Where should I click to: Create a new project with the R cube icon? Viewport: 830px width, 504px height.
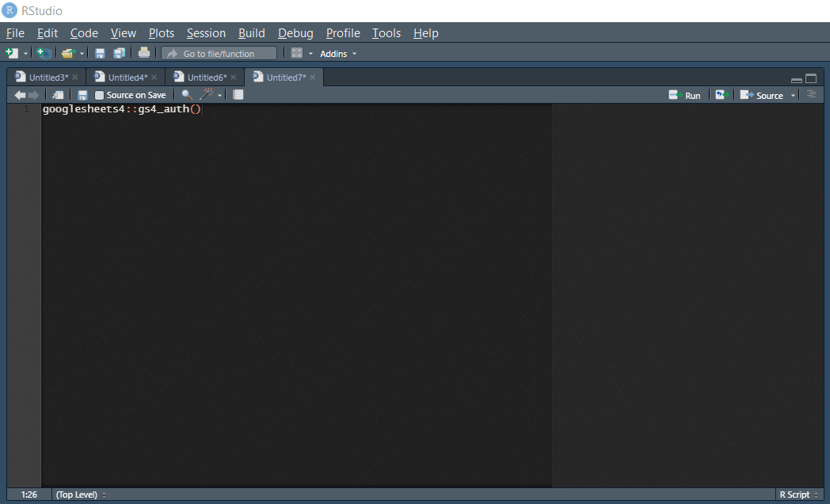pos(44,53)
